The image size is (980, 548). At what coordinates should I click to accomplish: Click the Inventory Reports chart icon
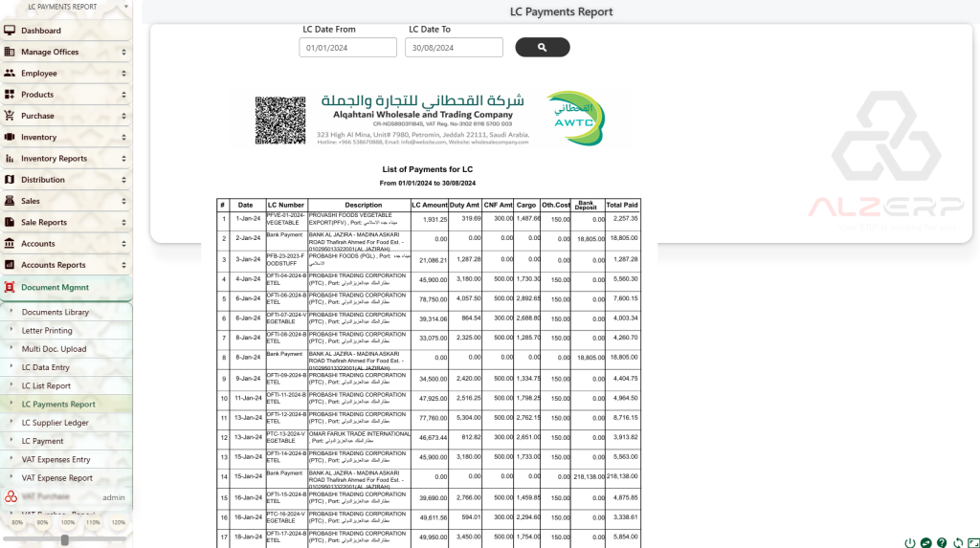pos(10,158)
